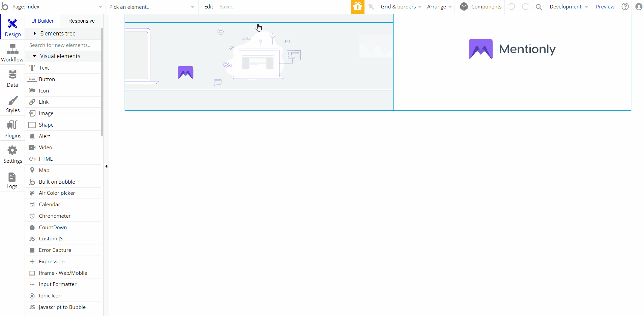Select the Shape element

coord(63,125)
